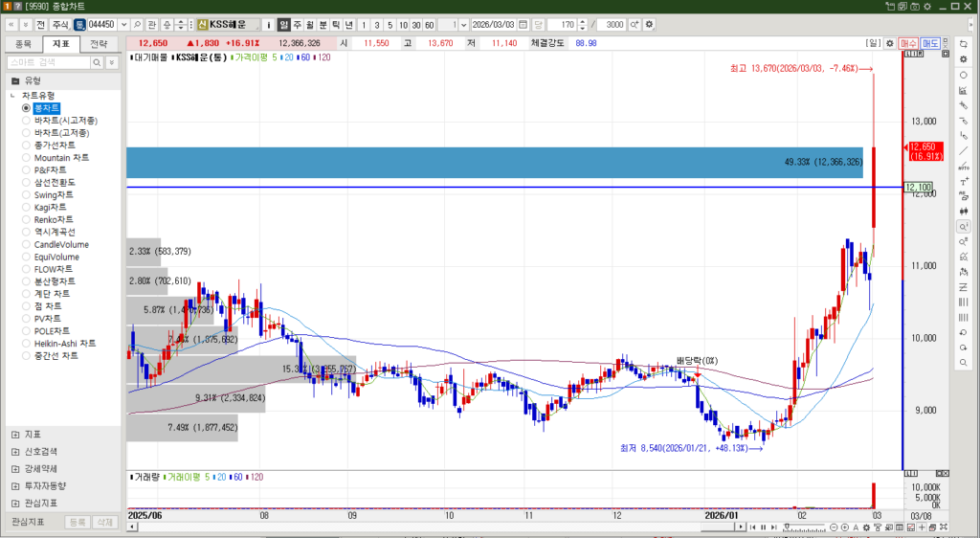Click the red 매수 (buy) button
Viewport: 980px width, 538px height.
908,43
